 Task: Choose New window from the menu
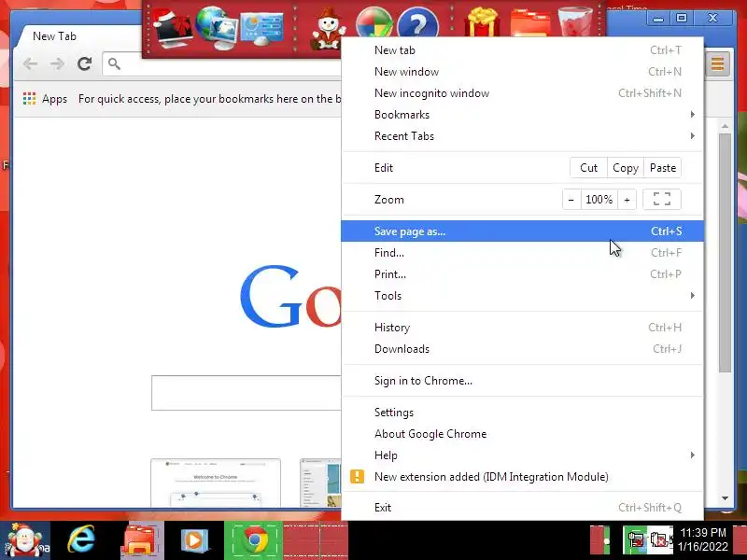click(522, 72)
